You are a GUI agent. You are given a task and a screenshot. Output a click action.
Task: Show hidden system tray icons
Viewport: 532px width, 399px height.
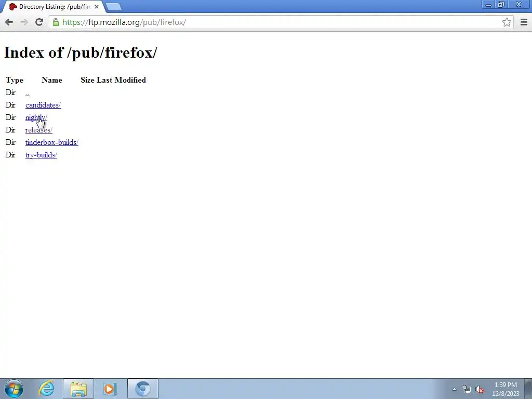click(x=454, y=389)
